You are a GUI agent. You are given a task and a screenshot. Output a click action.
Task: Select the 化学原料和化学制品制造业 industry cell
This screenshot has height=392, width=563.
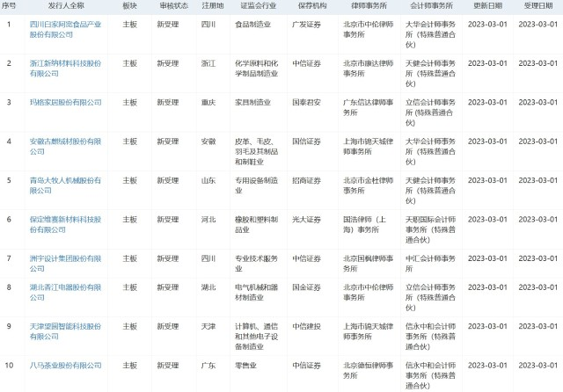[x=256, y=69]
